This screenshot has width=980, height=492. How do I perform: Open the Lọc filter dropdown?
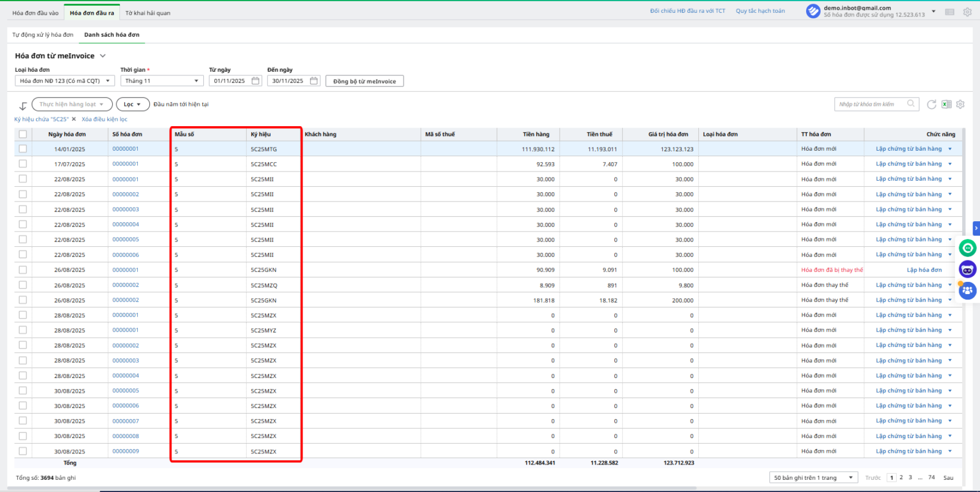[132, 105]
